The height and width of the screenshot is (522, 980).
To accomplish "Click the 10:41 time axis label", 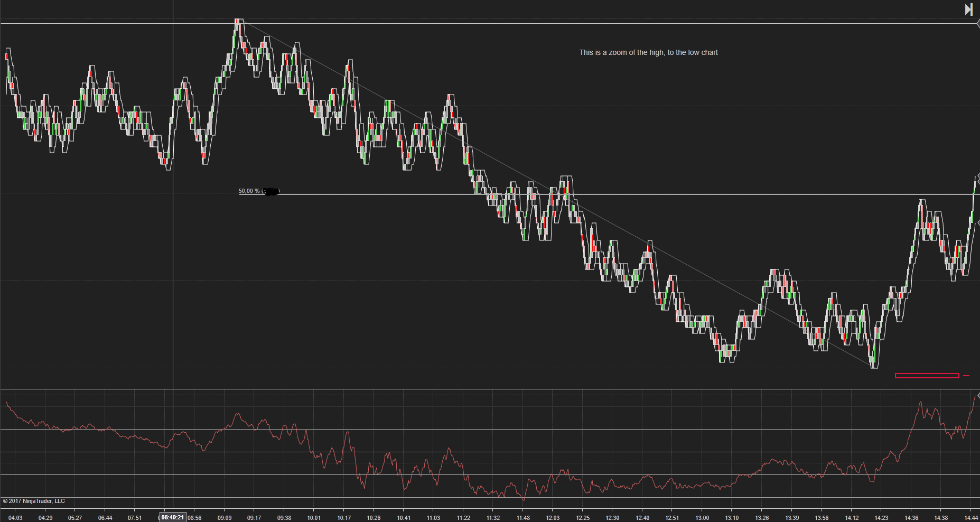I will pos(404,518).
